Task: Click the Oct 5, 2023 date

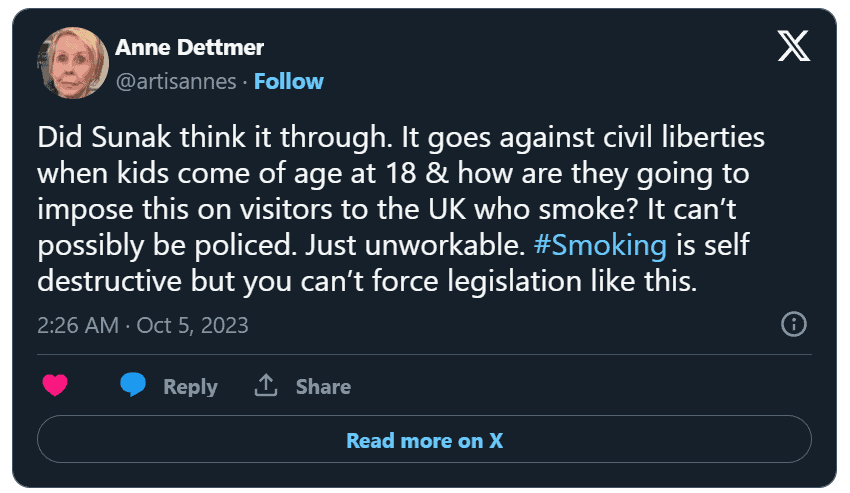Action: [x=193, y=325]
